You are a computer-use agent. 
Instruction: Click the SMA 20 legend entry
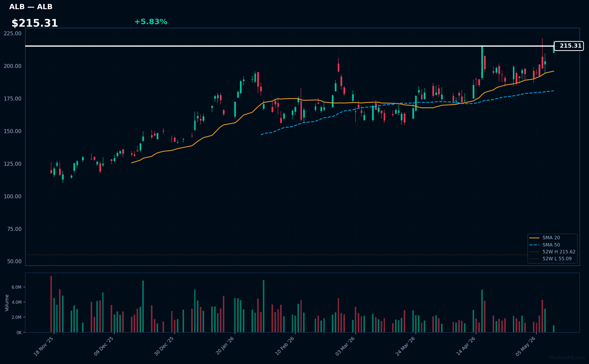[545, 238]
